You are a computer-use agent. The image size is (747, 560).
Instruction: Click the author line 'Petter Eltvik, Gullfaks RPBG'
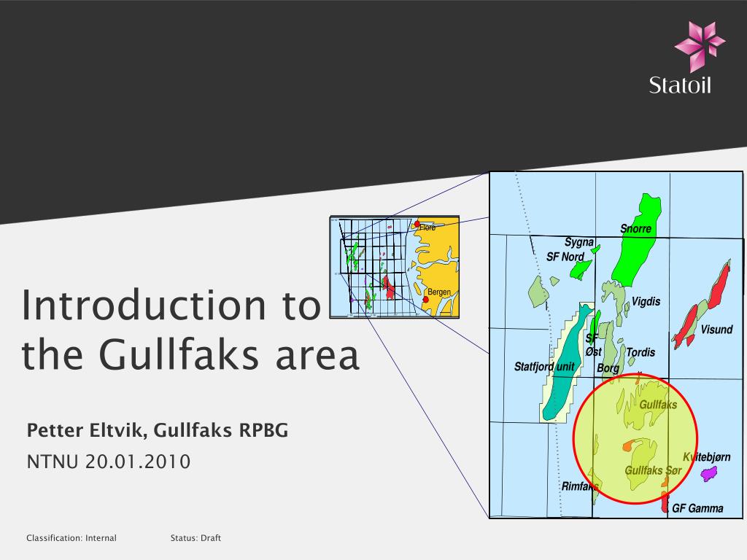pos(158,430)
